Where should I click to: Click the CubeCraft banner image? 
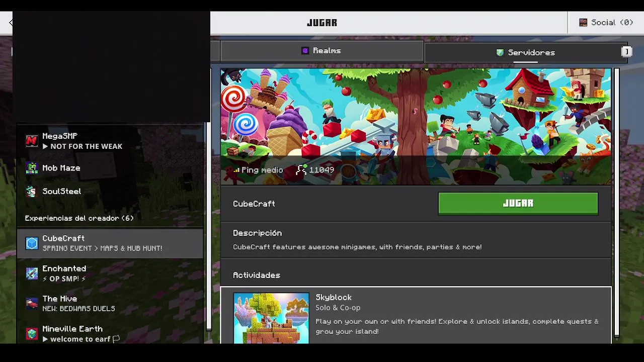[416, 127]
